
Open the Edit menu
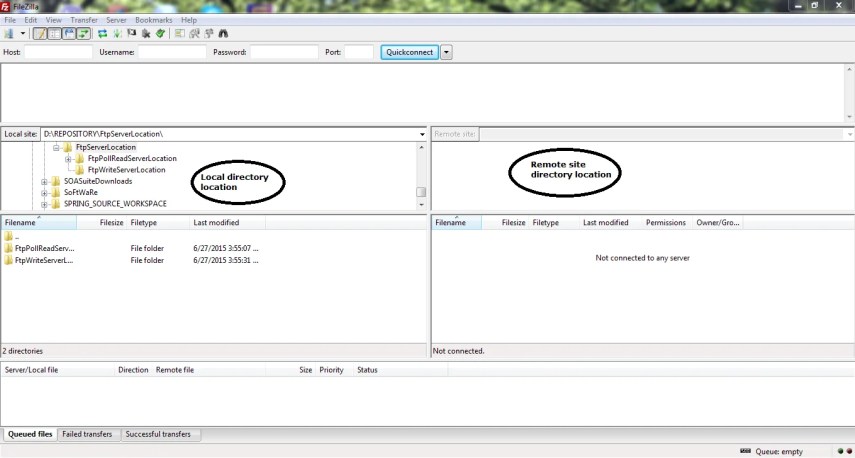tap(31, 20)
